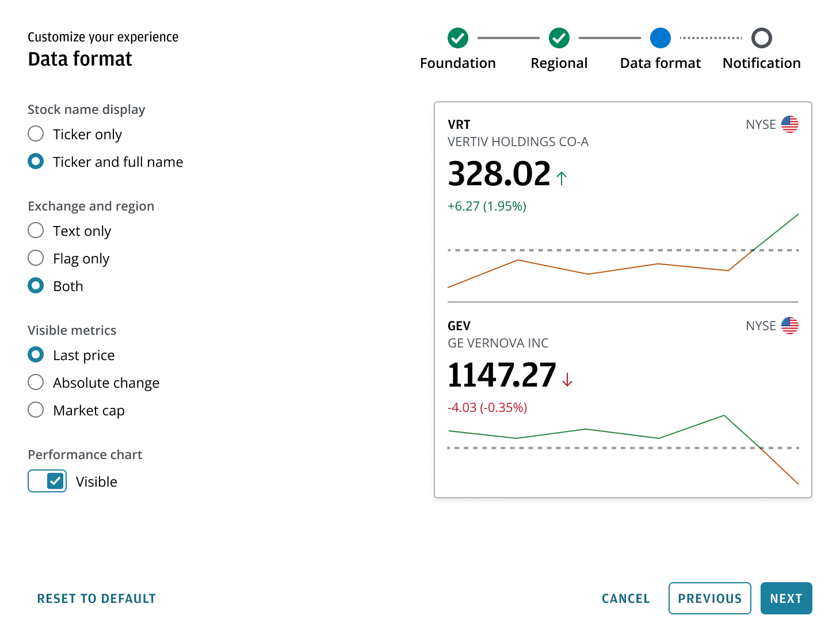Click the US flag on GEV card
This screenshot has width=840, height=642.
[x=790, y=326]
